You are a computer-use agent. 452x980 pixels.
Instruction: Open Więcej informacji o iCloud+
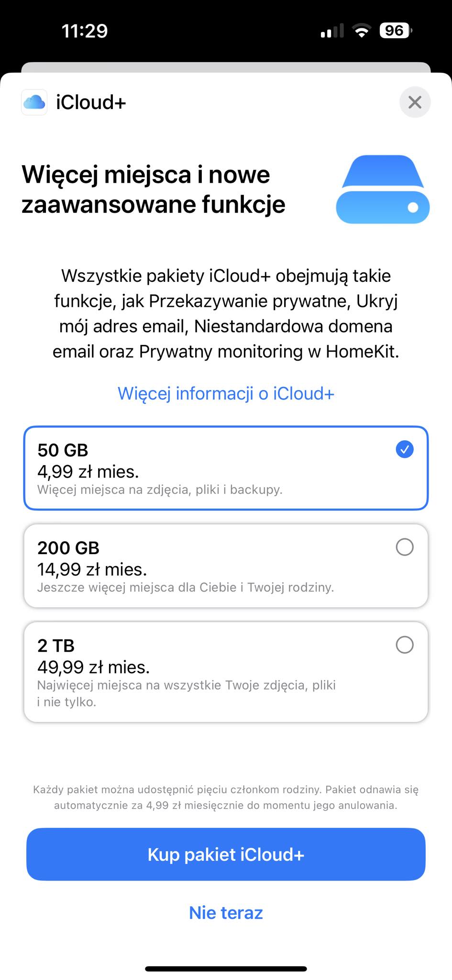click(x=226, y=393)
